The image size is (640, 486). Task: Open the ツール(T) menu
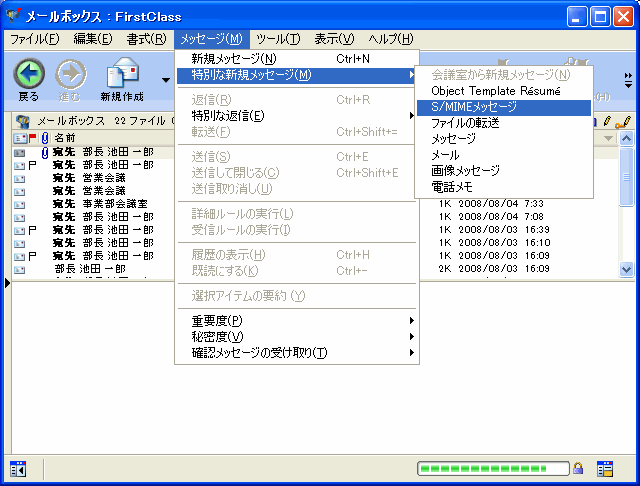tap(277, 39)
